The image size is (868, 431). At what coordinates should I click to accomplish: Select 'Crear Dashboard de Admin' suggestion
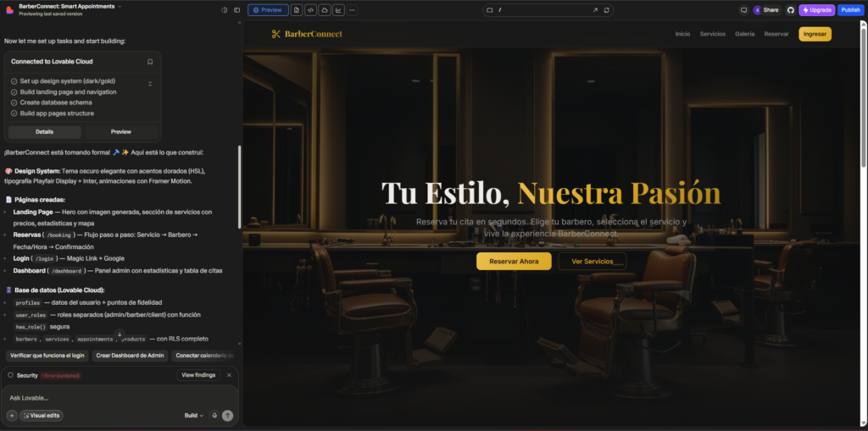[x=130, y=355]
